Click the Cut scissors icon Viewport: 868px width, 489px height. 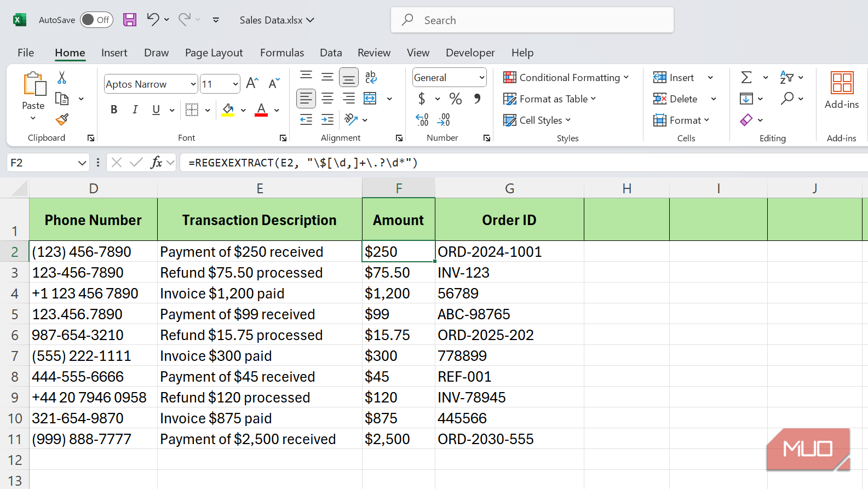pyautogui.click(x=62, y=78)
